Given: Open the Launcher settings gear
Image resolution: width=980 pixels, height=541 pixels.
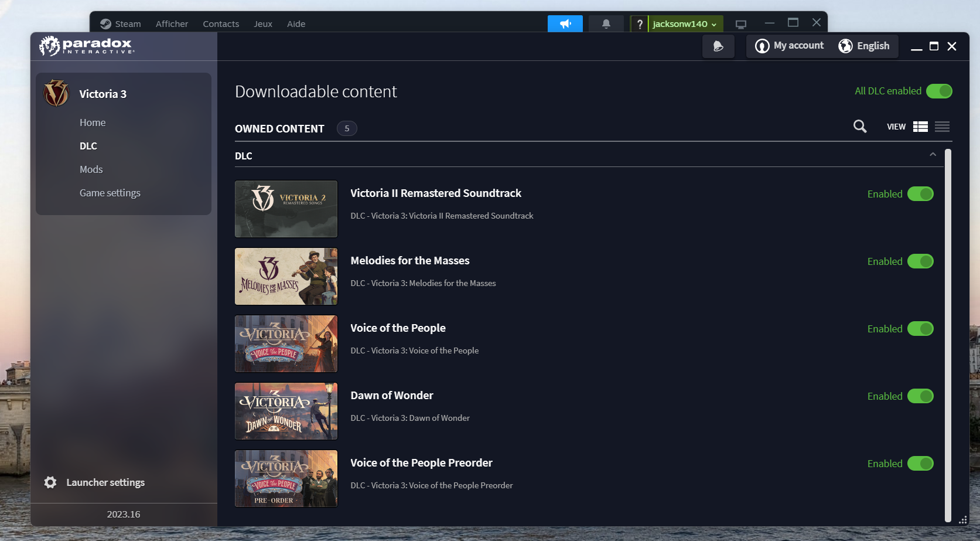Looking at the screenshot, I should click(50, 482).
